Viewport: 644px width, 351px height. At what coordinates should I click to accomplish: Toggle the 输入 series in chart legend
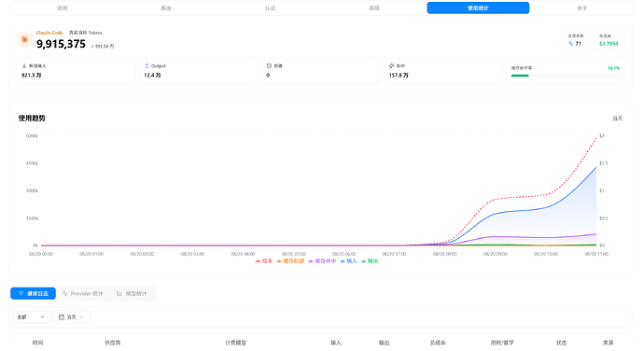(x=349, y=261)
